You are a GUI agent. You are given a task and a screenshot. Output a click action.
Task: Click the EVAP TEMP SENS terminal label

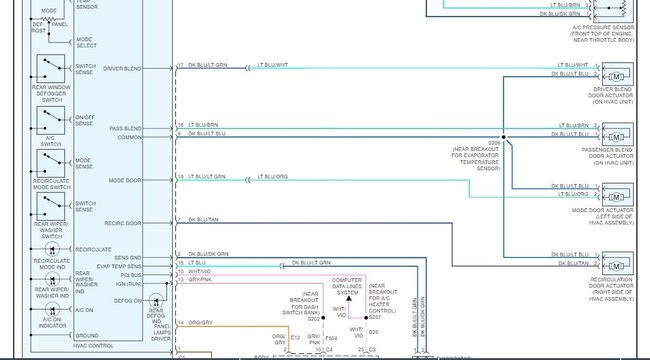coord(119,266)
